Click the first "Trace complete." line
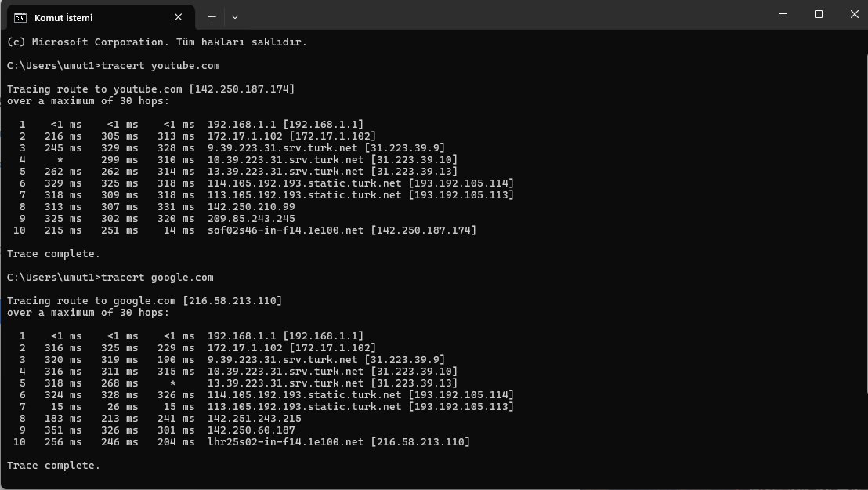 point(54,254)
